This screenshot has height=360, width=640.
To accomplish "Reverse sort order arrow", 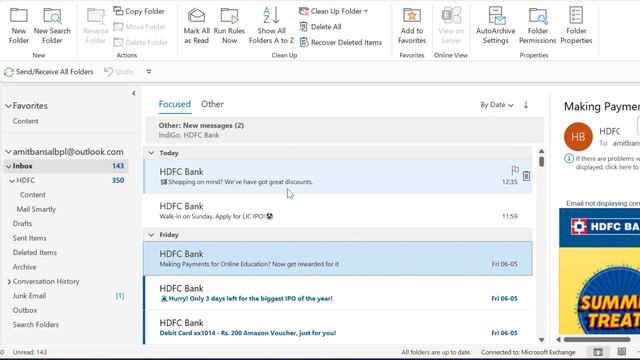I will (526, 105).
